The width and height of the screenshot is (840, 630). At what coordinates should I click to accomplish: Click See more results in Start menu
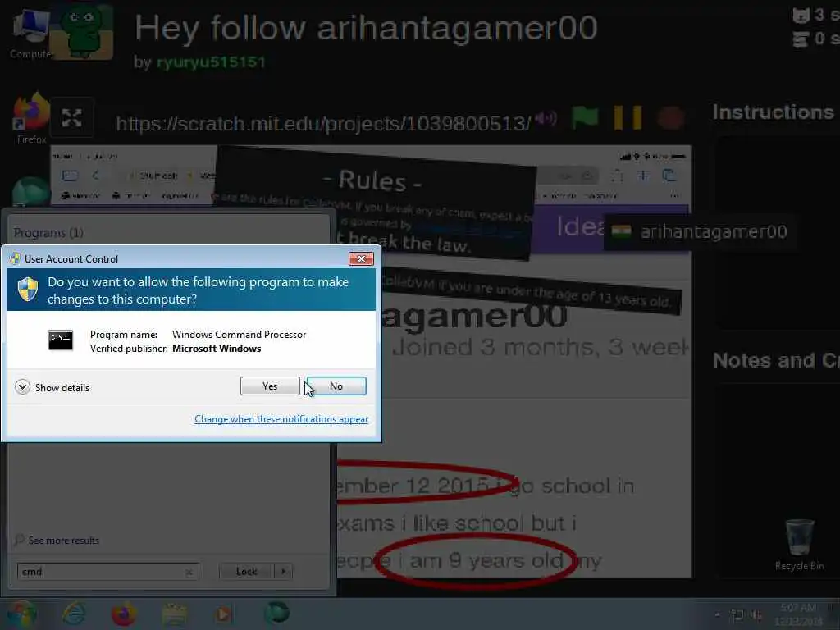coord(57,541)
